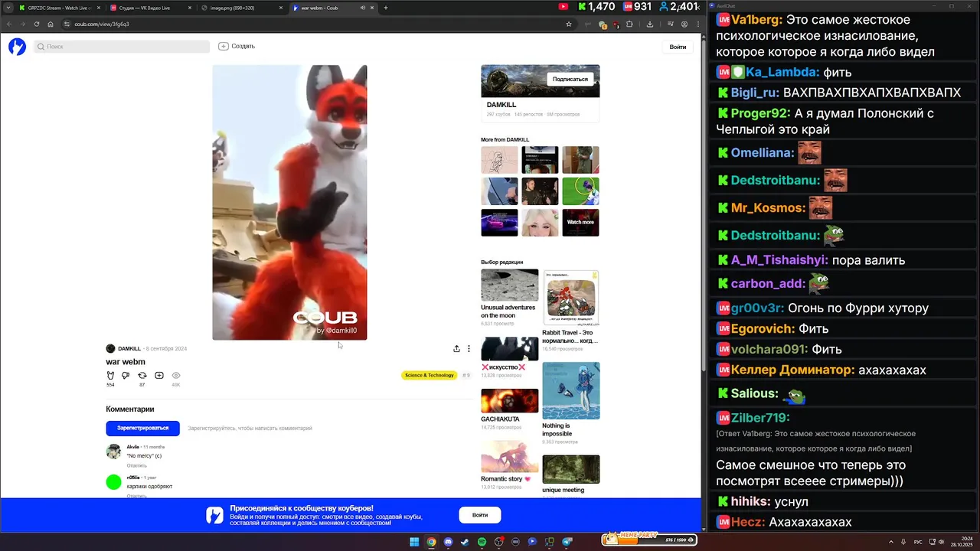Click the browser home icon
The image size is (980, 551).
tap(51, 24)
